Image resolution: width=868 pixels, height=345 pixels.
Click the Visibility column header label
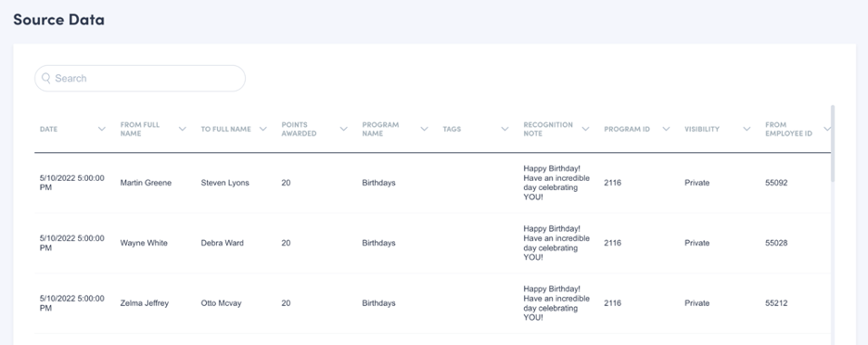click(702, 129)
